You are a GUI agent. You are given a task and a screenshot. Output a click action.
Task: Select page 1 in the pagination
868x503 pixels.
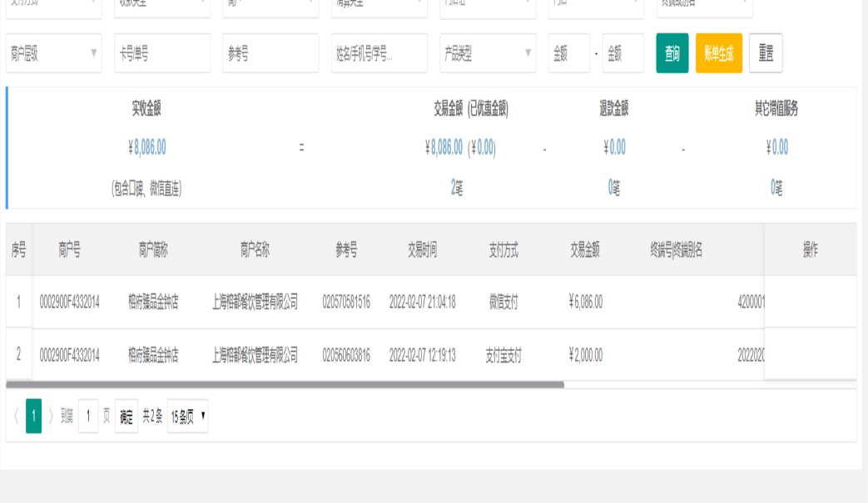point(33,417)
